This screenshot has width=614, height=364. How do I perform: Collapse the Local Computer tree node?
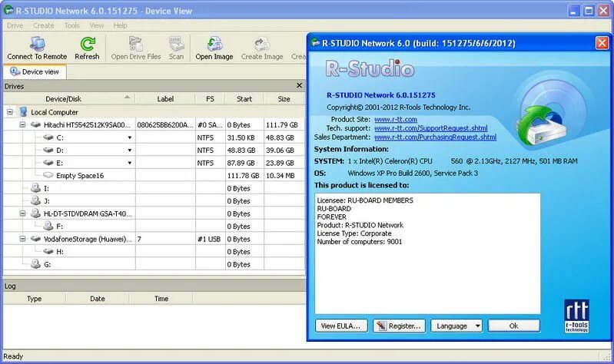pos(10,112)
